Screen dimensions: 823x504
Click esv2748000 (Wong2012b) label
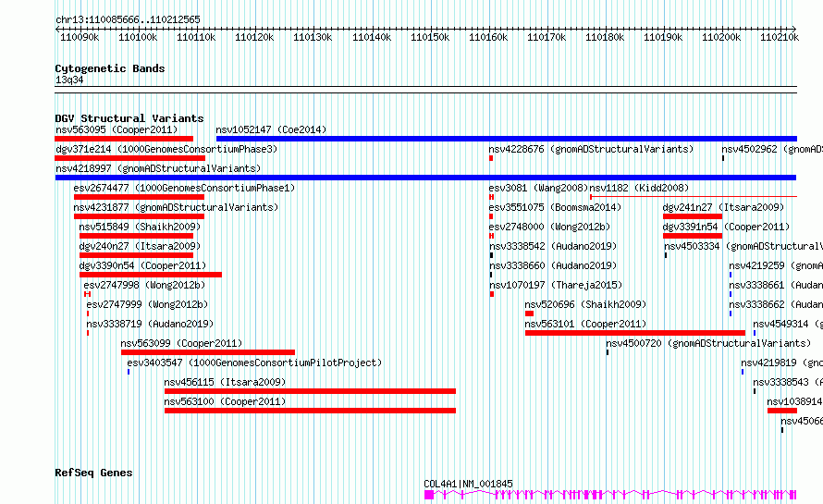pyautogui.click(x=549, y=227)
